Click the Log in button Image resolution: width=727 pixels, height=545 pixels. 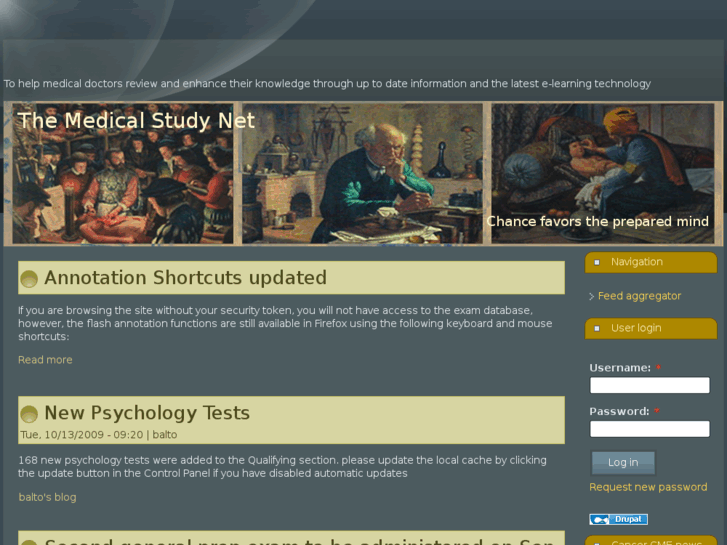(x=623, y=463)
